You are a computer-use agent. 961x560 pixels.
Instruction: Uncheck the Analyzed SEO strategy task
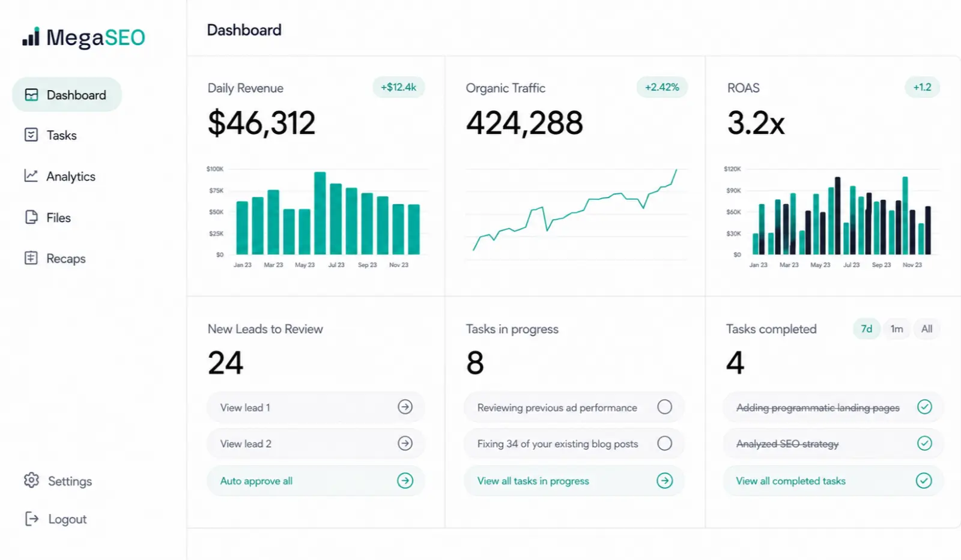[x=925, y=444]
